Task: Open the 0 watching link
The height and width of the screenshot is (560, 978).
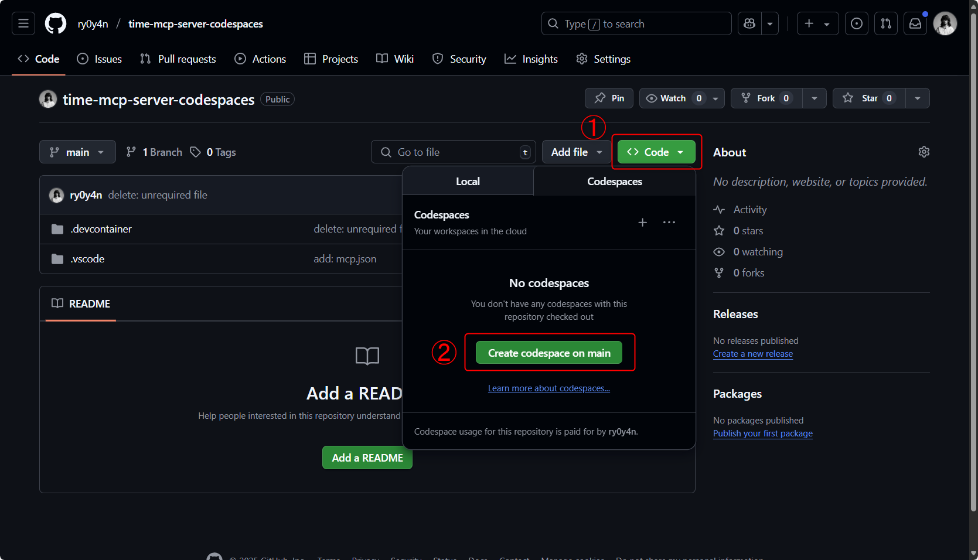Action: click(748, 252)
